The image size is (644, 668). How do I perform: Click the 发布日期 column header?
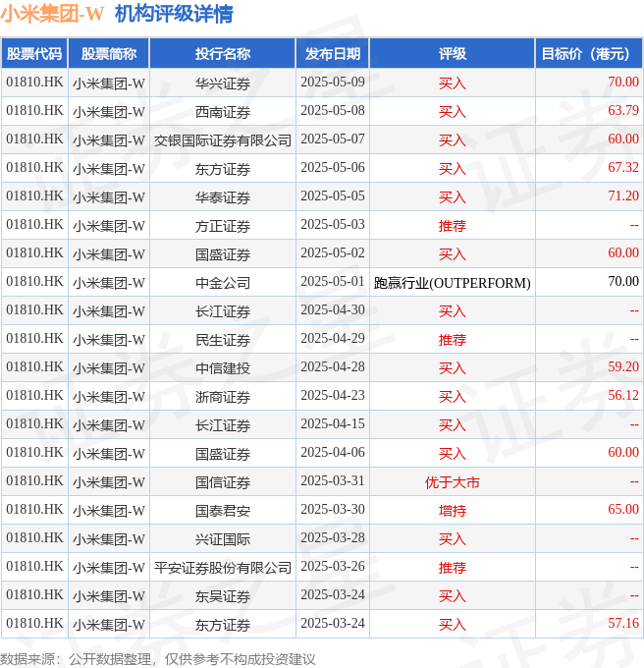pos(333,53)
